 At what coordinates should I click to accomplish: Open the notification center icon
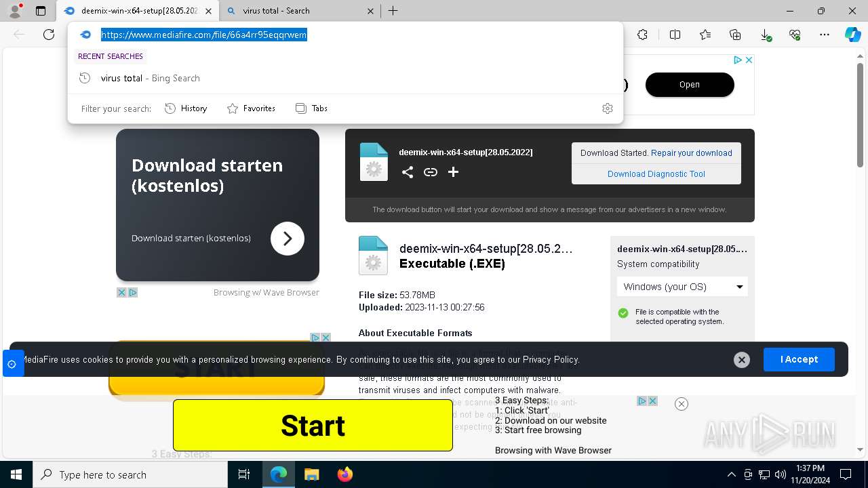(x=846, y=474)
